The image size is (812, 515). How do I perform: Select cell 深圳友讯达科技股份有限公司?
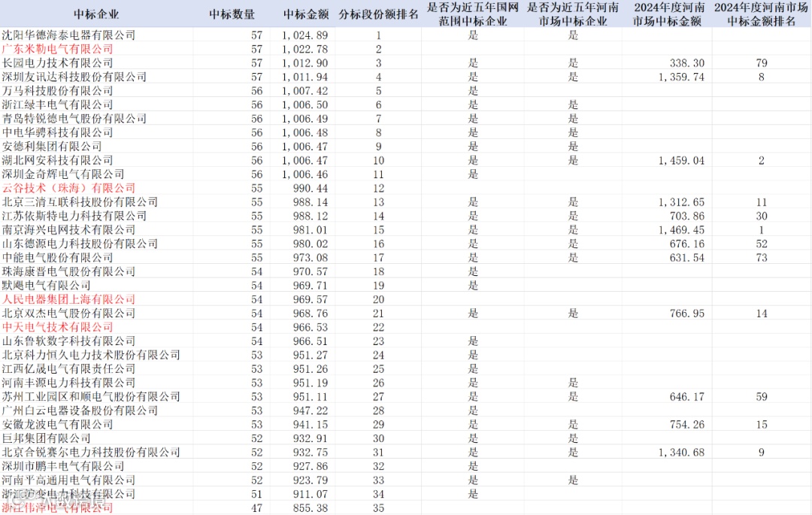click(x=74, y=77)
